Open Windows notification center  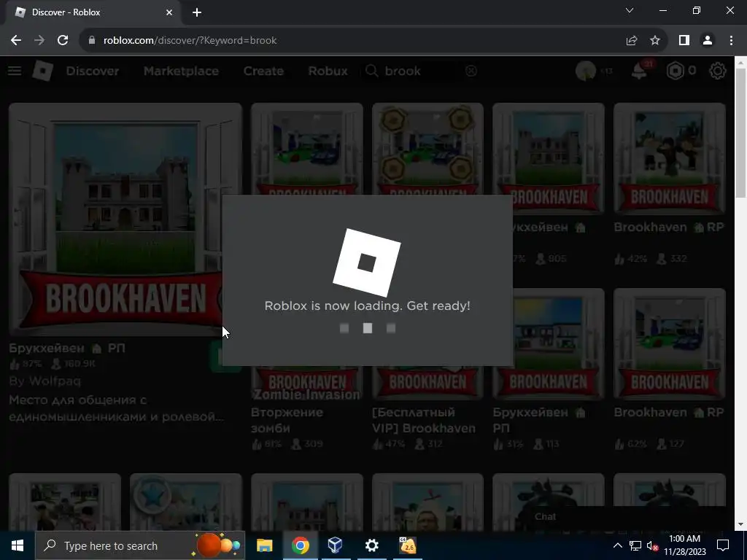(x=723, y=545)
